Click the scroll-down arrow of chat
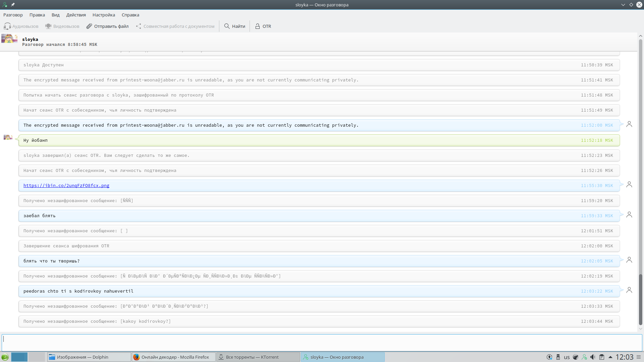 640,329
